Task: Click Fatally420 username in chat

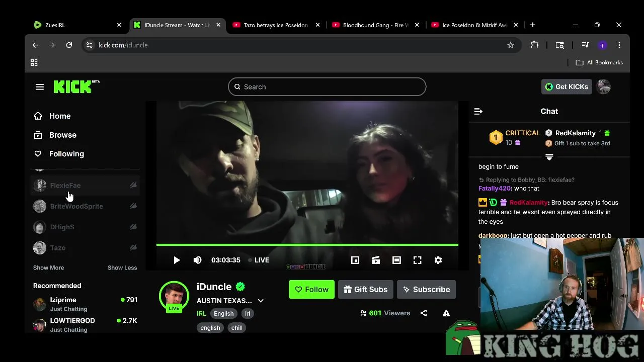Action: 495,189
